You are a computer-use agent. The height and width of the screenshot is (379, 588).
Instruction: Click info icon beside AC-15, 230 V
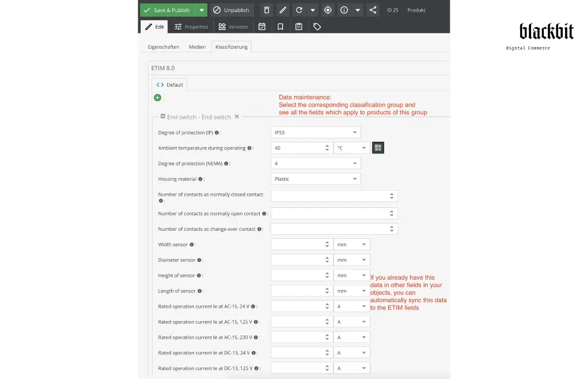click(256, 338)
